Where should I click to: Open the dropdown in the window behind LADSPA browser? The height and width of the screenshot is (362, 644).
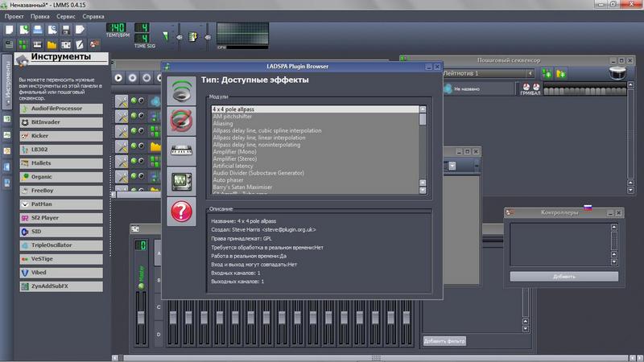click(452, 166)
